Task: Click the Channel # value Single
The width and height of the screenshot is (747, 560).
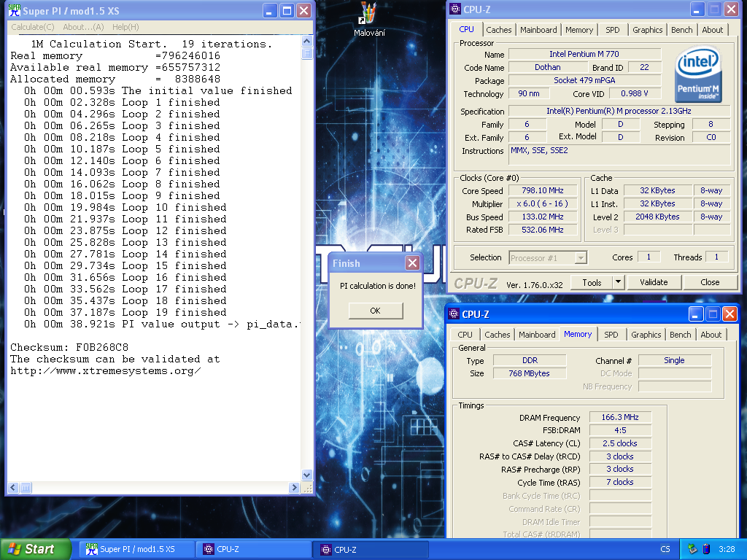Action: click(x=674, y=360)
